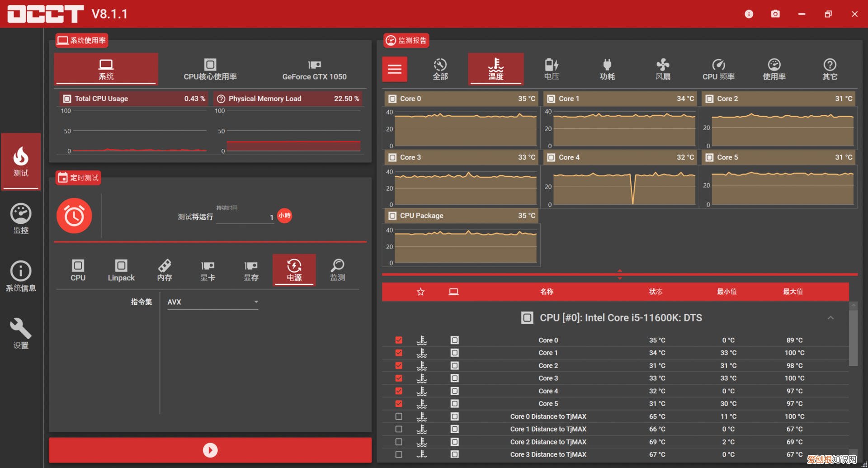Select the 显存 VRAM test type
Screen dimensions: 868x468
coord(251,270)
